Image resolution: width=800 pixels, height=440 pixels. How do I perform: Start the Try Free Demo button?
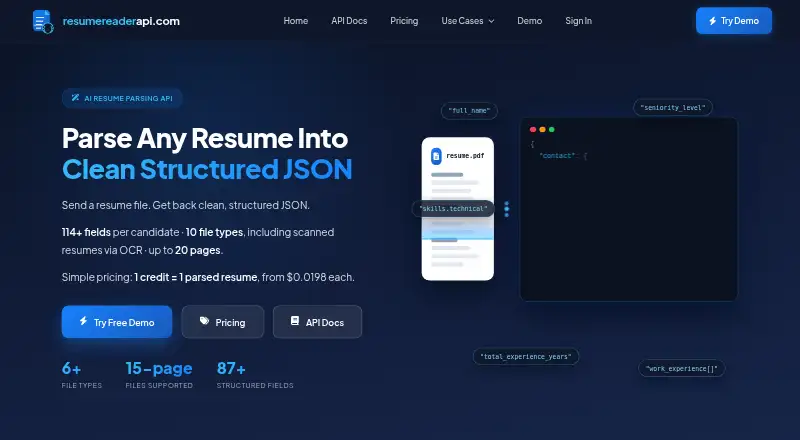point(117,322)
